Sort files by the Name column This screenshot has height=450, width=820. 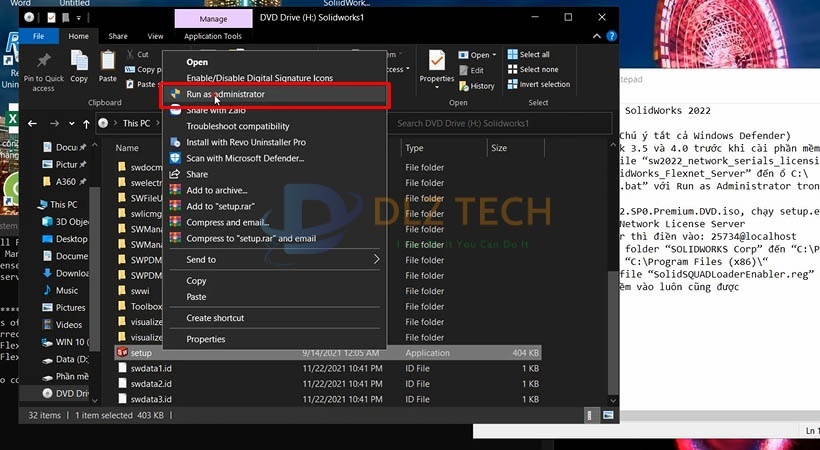coord(127,148)
